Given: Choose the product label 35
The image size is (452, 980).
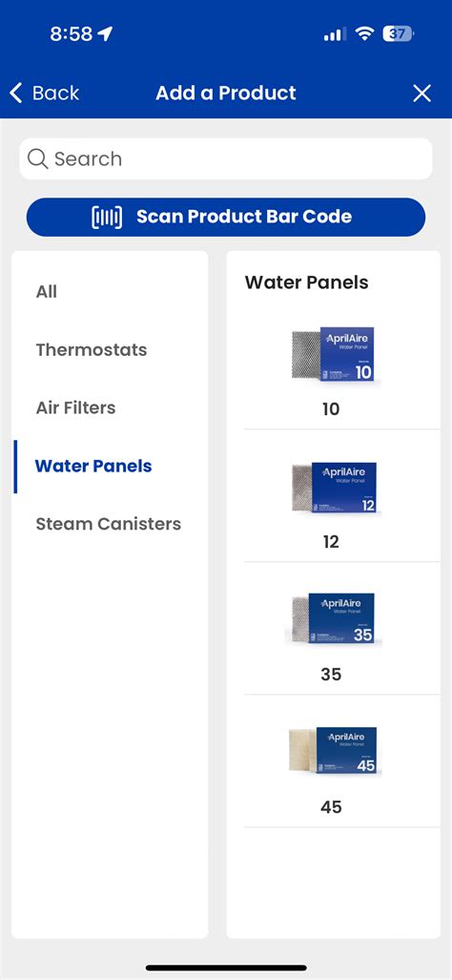Looking at the screenshot, I should [331, 675].
